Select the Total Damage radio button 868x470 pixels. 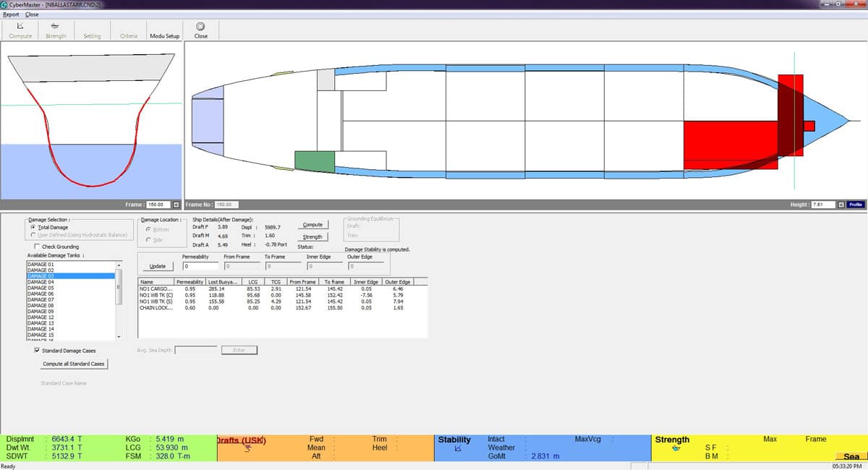pyautogui.click(x=33, y=227)
